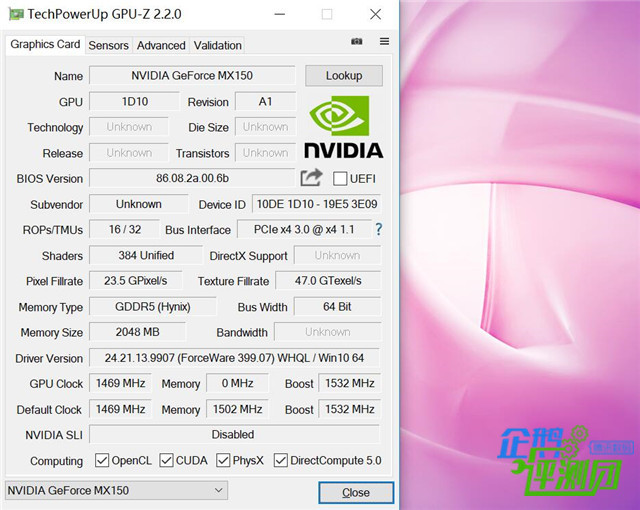Click the ROPs/TMUs value 16 / 32
This screenshot has height=510, width=640.
[x=124, y=229]
